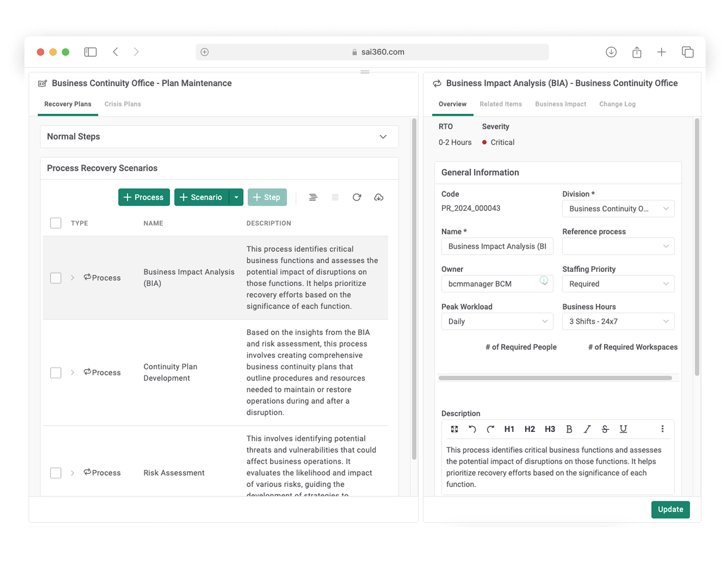Click the process icon beside BIA panel title

(x=437, y=83)
